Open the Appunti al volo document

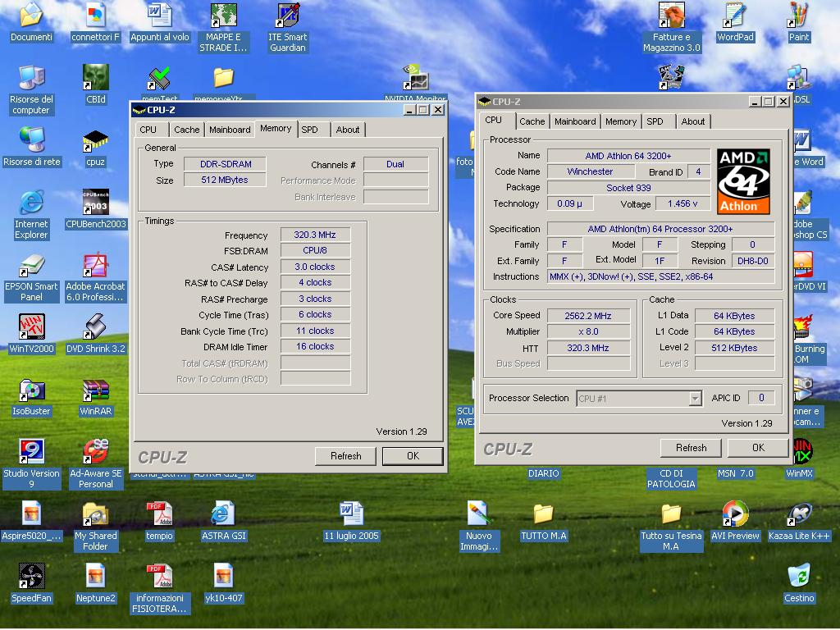click(x=160, y=15)
